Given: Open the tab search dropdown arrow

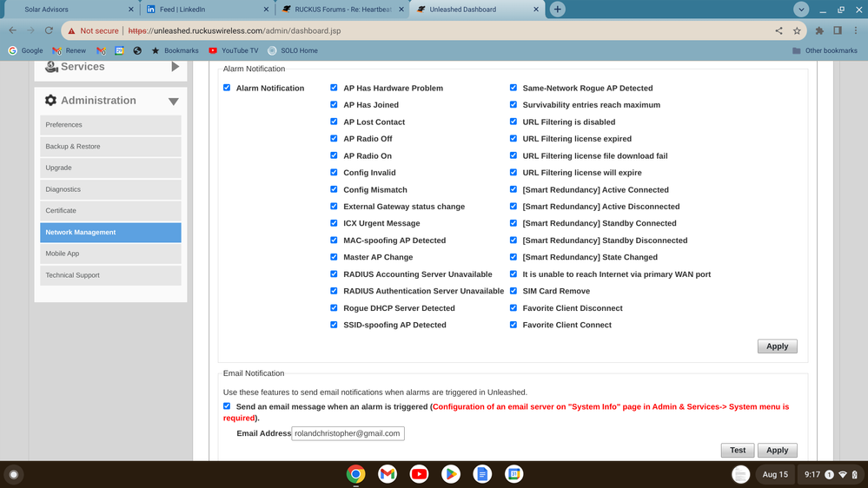Looking at the screenshot, I should [x=800, y=10].
